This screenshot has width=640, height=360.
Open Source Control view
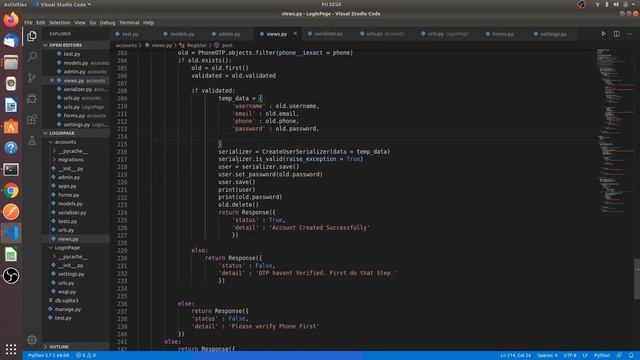[x=32, y=77]
